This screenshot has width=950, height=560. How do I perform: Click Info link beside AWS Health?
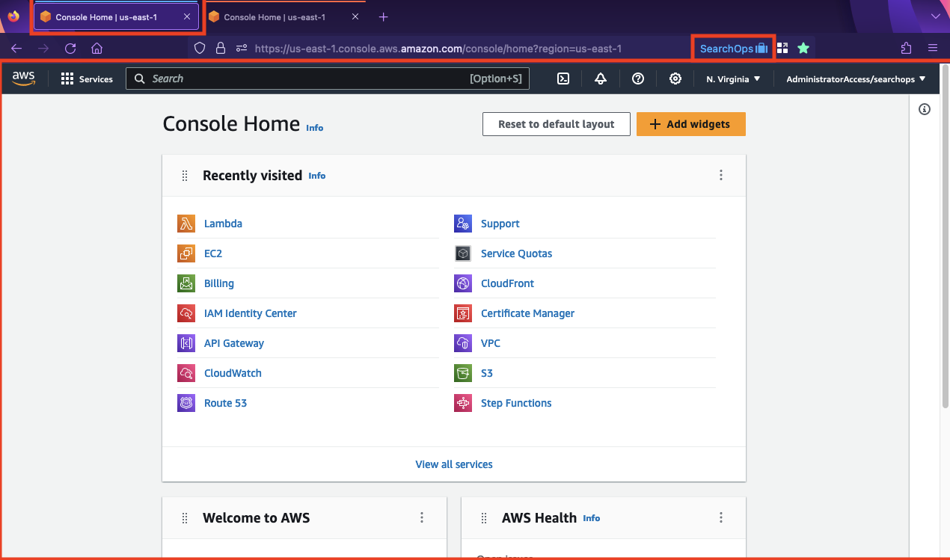592,518
